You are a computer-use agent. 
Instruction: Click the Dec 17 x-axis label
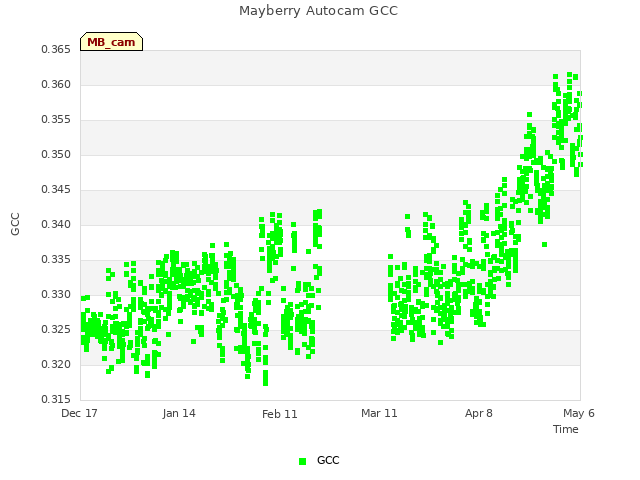click(x=79, y=413)
